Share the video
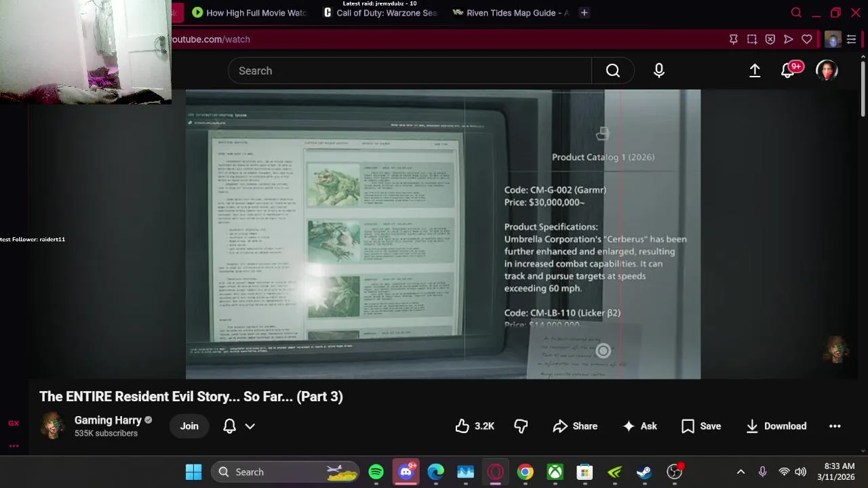The height and width of the screenshot is (488, 868). point(575,426)
